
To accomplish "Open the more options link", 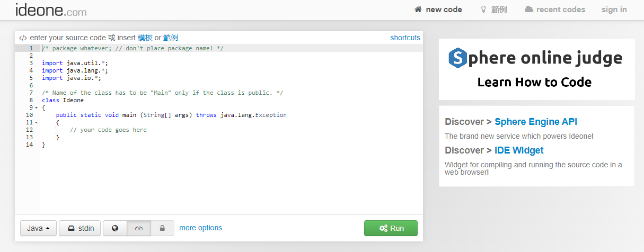I will click(201, 228).
